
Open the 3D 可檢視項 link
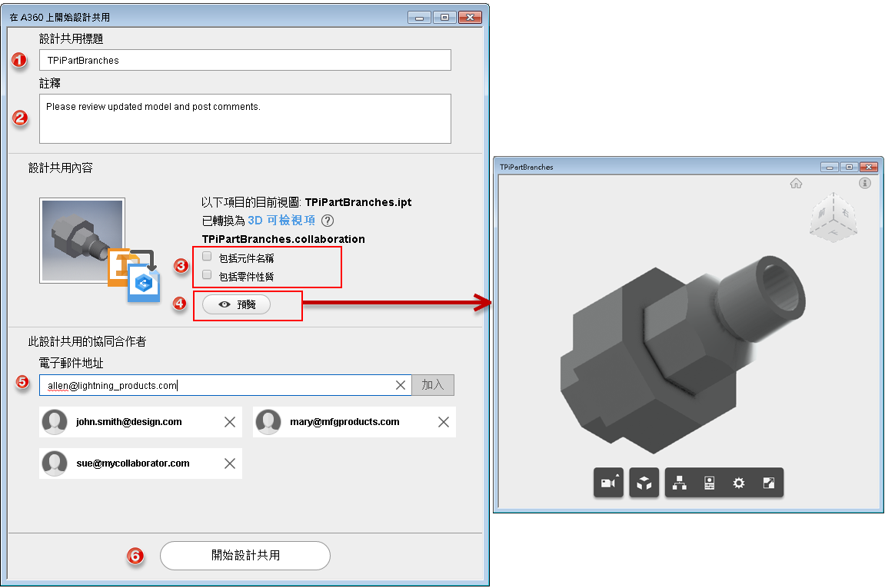tap(281, 221)
